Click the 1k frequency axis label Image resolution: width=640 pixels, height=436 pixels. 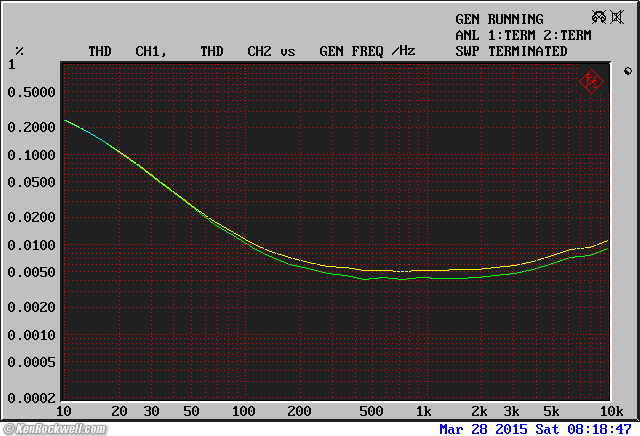coord(424,411)
